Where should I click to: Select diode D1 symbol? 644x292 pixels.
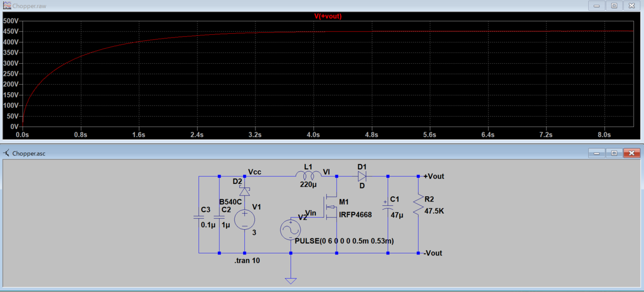(362, 176)
